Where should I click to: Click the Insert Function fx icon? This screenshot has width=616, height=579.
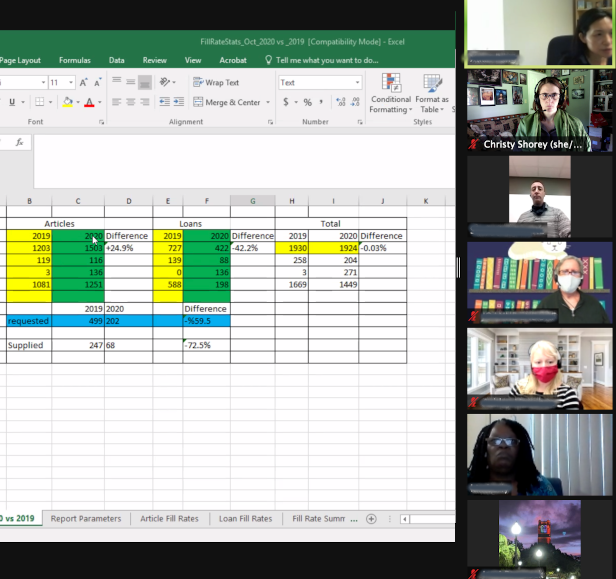pyautogui.click(x=20, y=142)
